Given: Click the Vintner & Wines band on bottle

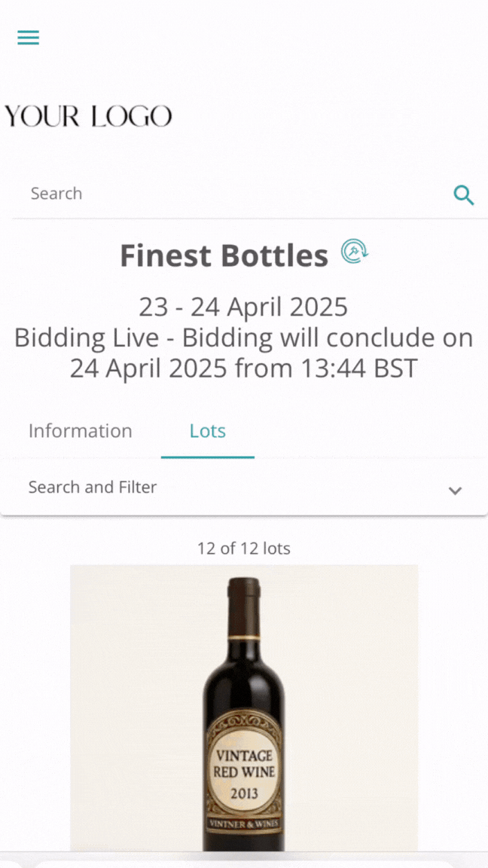Looking at the screenshot, I should 245,823.
